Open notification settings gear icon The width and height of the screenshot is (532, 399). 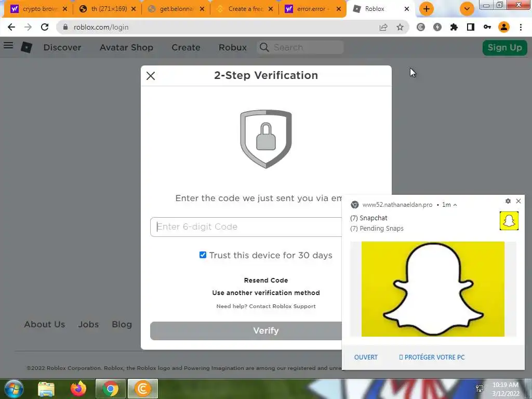(x=508, y=201)
